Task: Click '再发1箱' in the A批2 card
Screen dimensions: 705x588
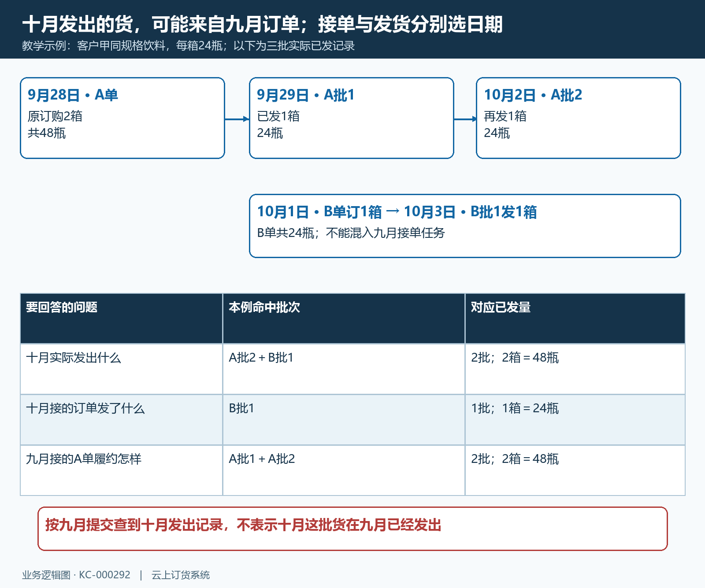Action: 505,116
